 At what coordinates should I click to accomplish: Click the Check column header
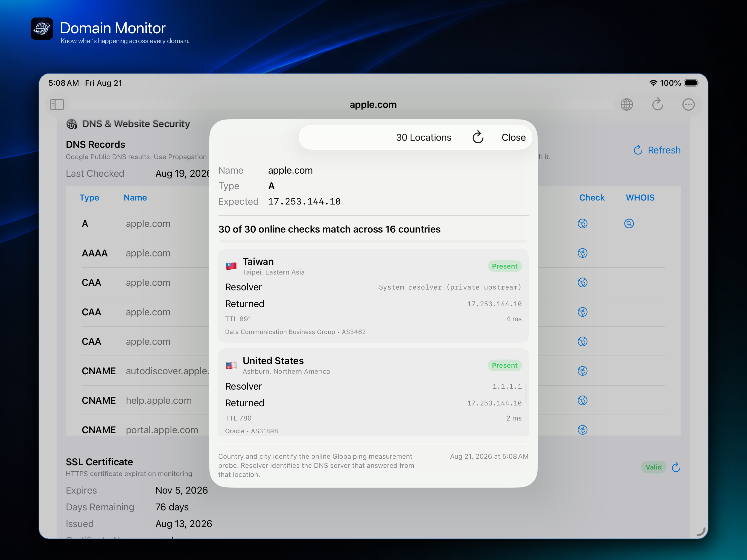592,198
